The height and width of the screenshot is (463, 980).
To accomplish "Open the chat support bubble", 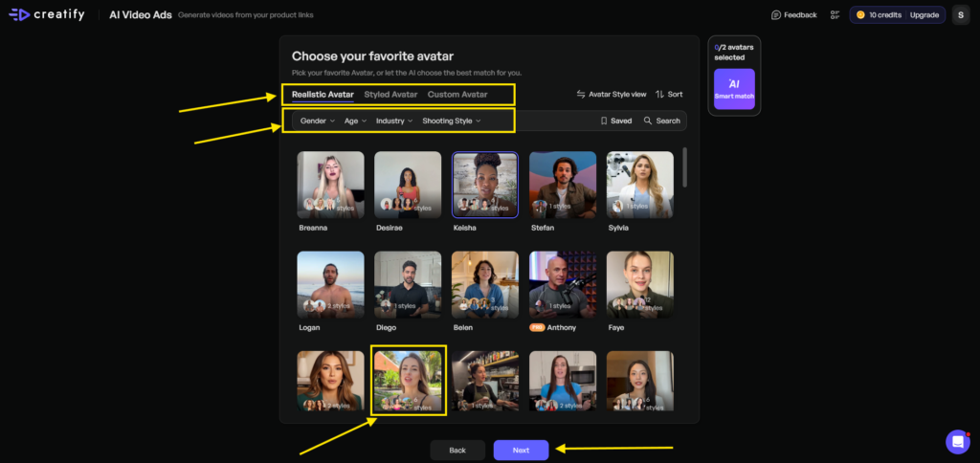I will point(957,441).
